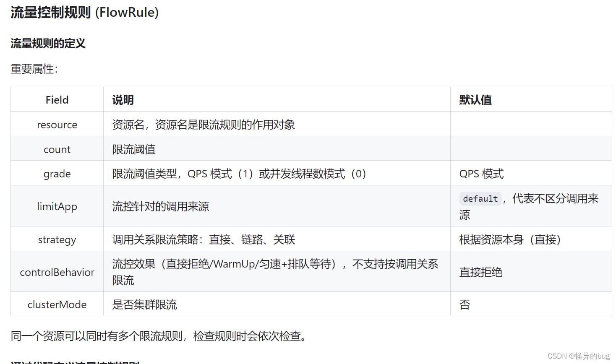Click the 说明 column header
The image size is (616, 364).
[122, 99]
